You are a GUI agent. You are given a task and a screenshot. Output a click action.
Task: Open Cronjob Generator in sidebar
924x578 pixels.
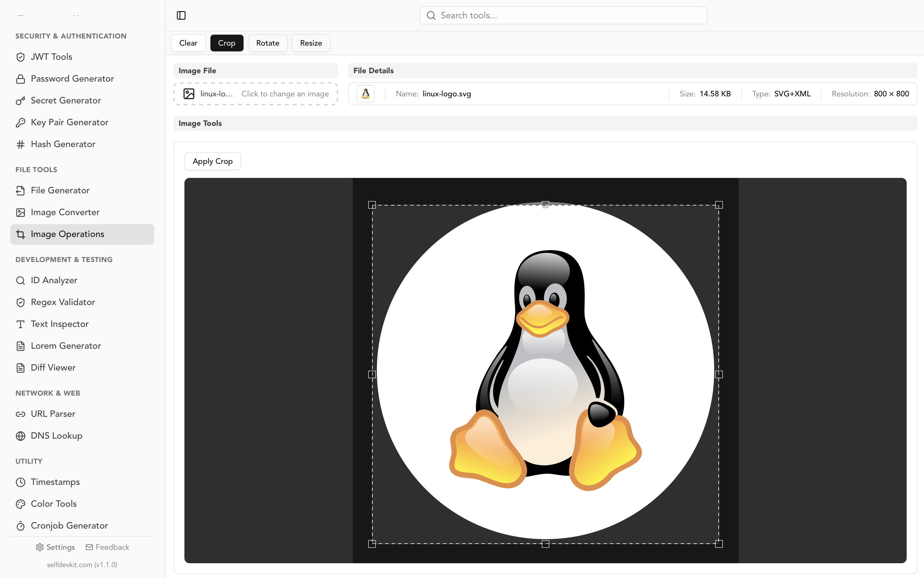tap(82, 526)
